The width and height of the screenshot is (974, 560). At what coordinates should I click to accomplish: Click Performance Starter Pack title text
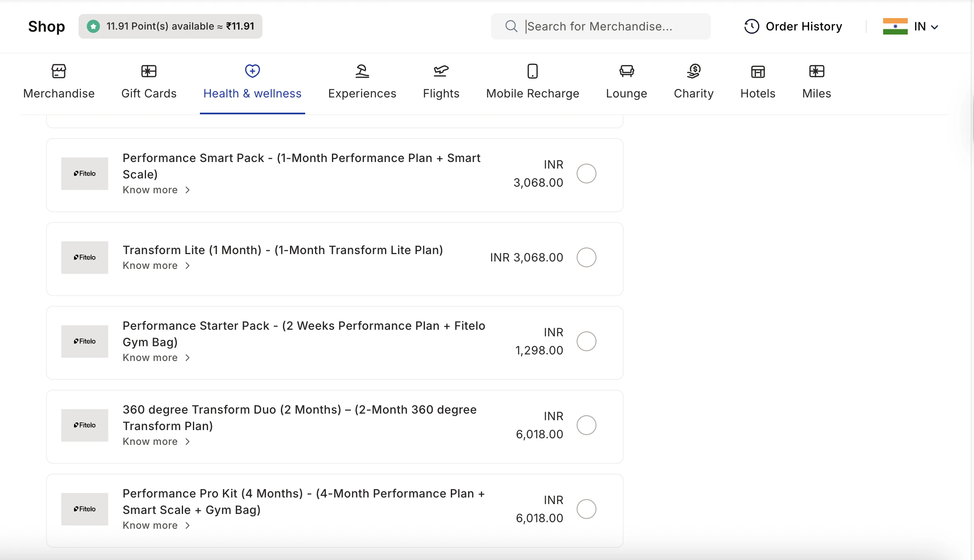pos(304,334)
